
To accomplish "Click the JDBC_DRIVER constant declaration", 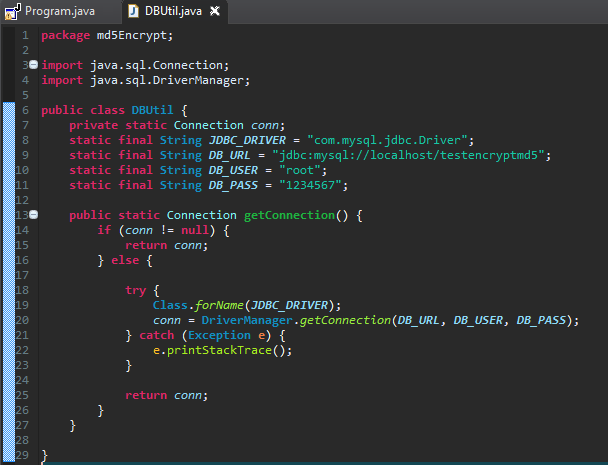I will coord(247,140).
